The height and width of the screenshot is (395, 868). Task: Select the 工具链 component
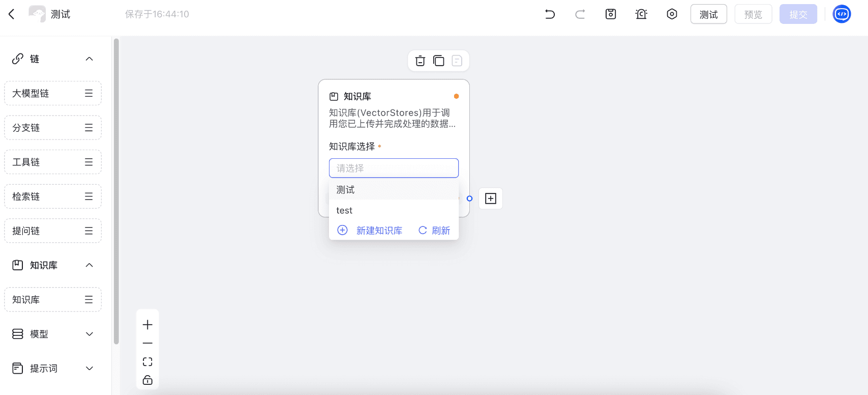point(53,162)
